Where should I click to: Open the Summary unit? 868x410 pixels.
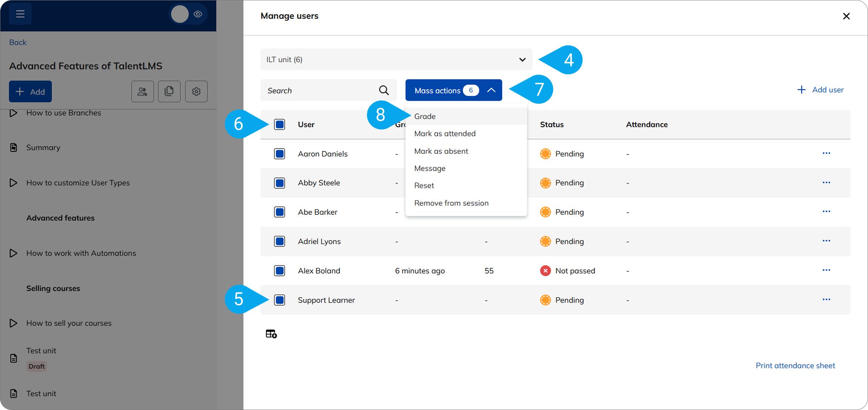pyautogui.click(x=43, y=147)
